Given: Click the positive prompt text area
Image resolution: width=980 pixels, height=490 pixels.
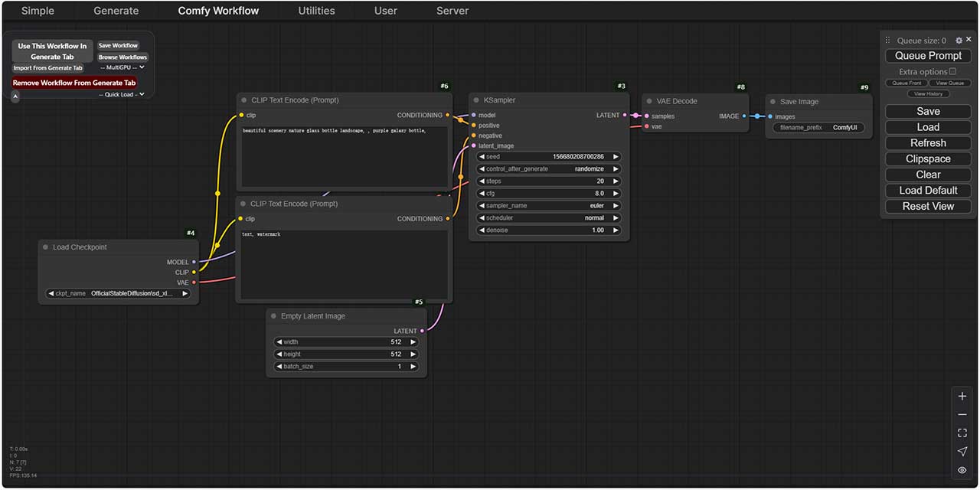Looking at the screenshot, I should [344, 155].
